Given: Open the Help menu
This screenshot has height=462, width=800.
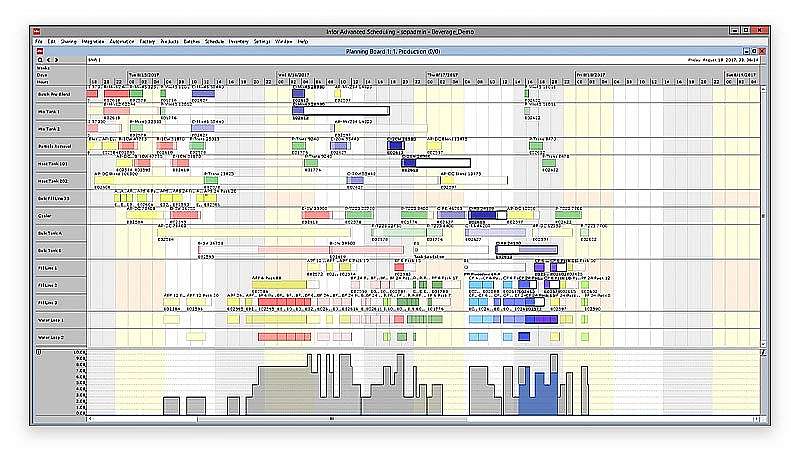Looking at the screenshot, I should click(303, 41).
